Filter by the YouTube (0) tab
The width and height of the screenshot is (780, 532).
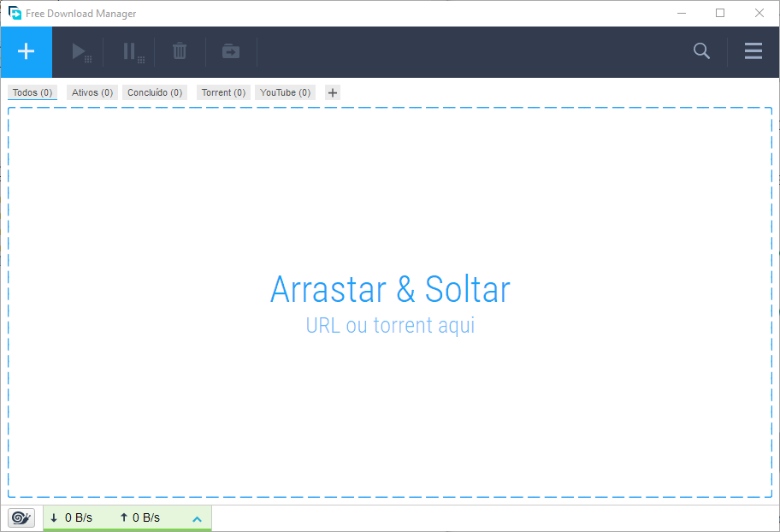pyautogui.click(x=285, y=92)
